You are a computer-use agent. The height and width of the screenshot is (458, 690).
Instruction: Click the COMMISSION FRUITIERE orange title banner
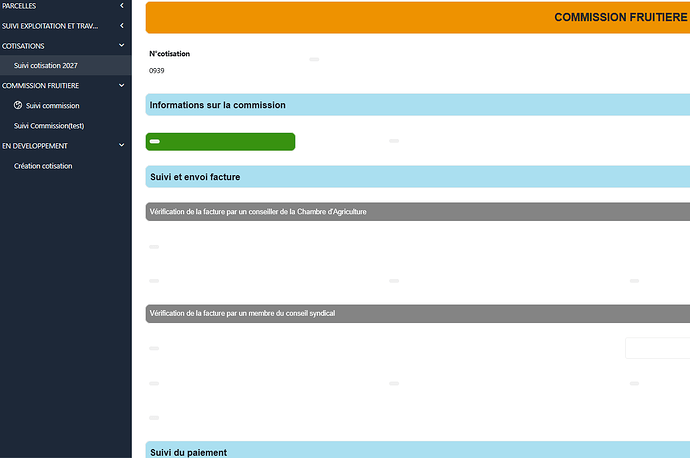coord(418,17)
